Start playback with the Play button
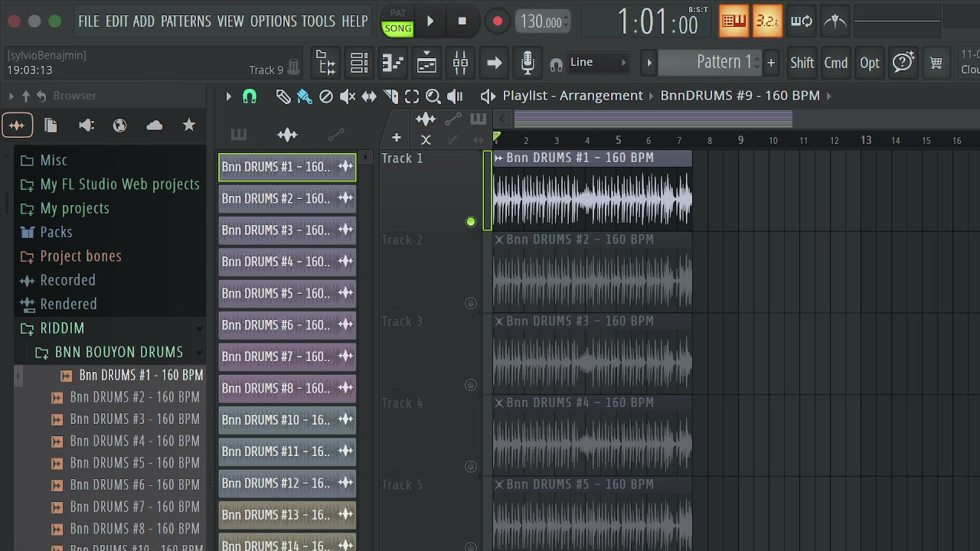Screen dimensions: 980x551 (x=430, y=21)
